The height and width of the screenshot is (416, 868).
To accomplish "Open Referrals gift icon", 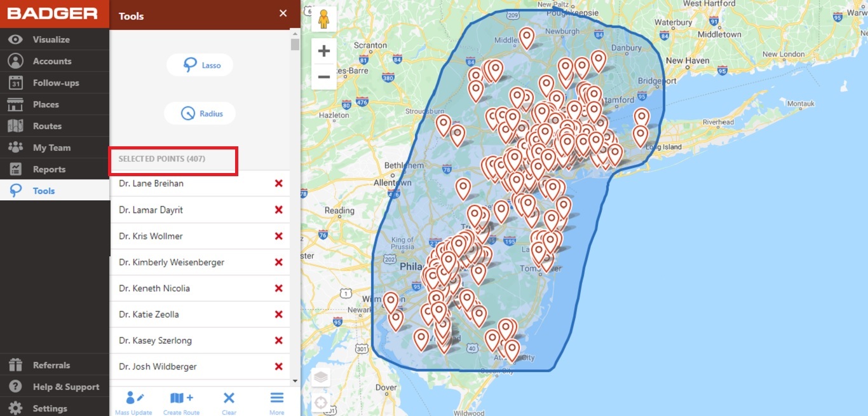I will (16, 365).
